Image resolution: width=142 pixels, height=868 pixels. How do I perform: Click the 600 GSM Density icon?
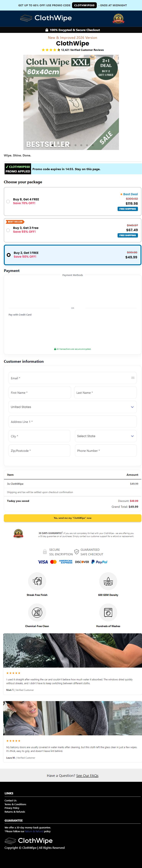coord(108,581)
